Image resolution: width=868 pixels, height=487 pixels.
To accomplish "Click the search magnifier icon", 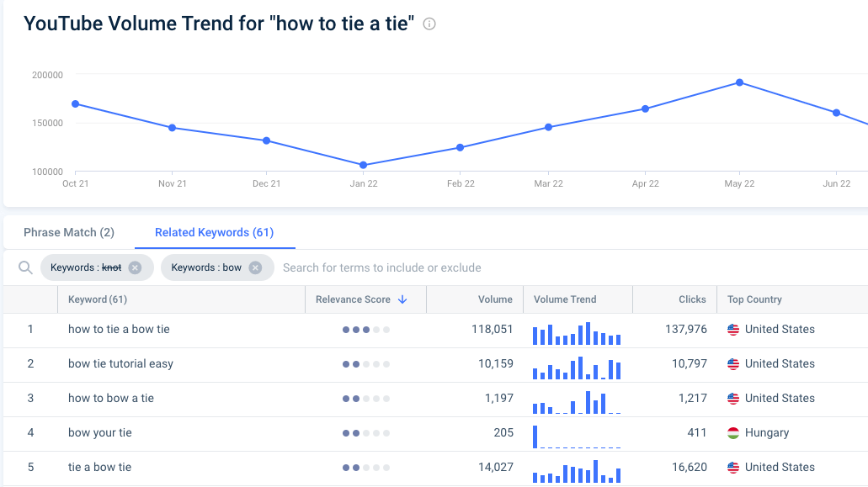I will coord(25,267).
